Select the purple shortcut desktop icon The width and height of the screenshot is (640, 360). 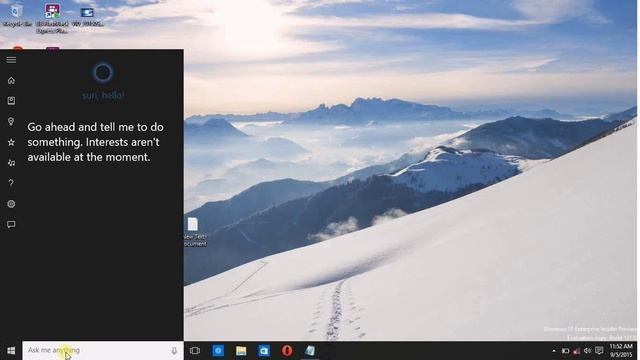pyautogui.click(x=52, y=18)
